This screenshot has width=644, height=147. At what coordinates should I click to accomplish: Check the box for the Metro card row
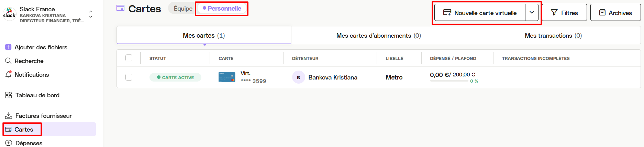[129, 77]
